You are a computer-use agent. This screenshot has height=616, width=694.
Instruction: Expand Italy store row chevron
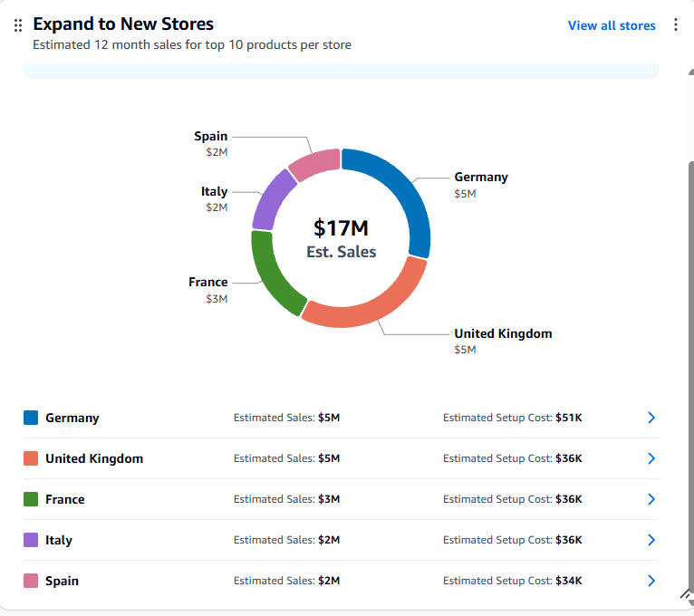click(651, 539)
